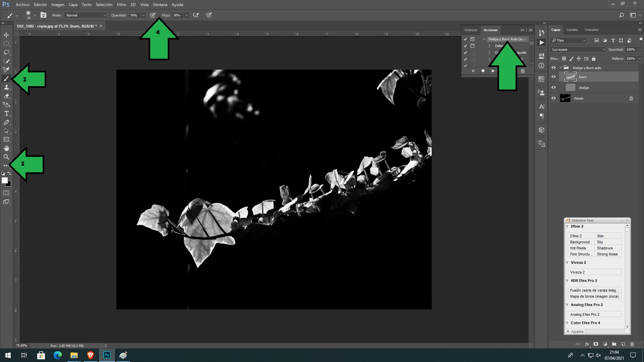Select the Move tool
Screen dimensions: 644x362
pos(6,35)
